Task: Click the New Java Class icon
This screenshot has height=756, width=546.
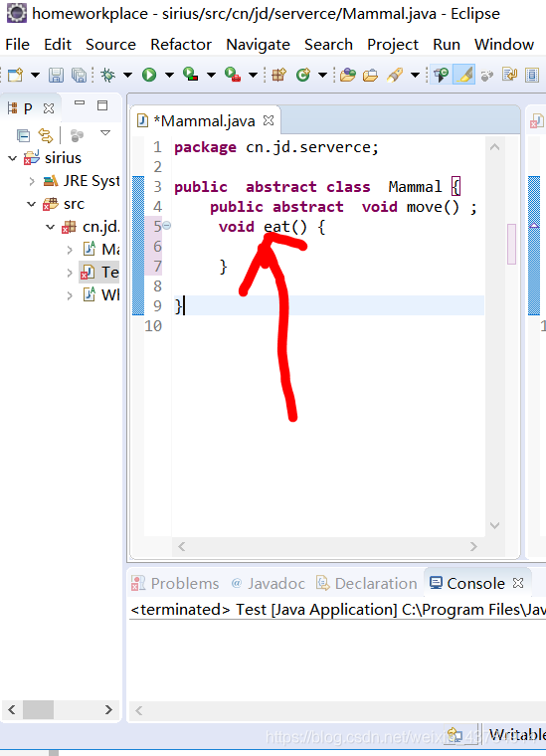Action: pyautogui.click(x=303, y=75)
